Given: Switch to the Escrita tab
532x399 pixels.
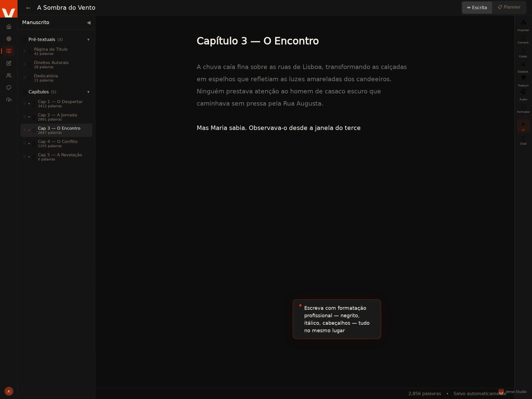Looking at the screenshot, I should tap(477, 7).
